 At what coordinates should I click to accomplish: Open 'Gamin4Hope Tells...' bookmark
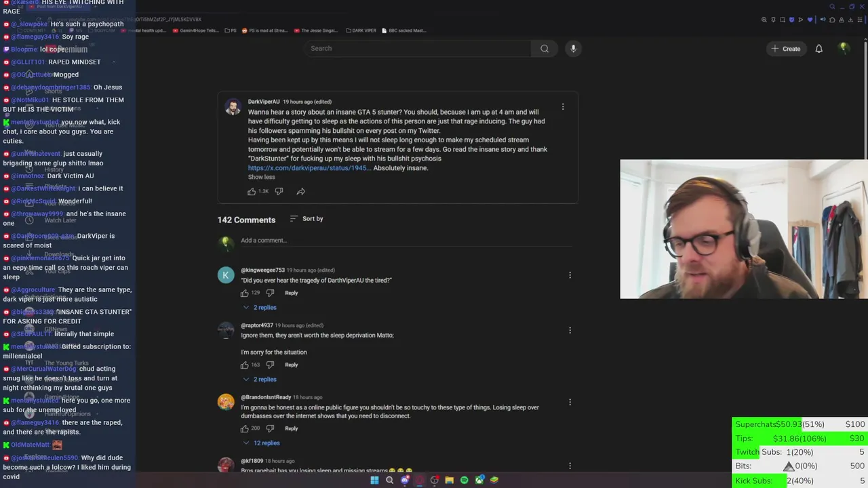(196, 30)
